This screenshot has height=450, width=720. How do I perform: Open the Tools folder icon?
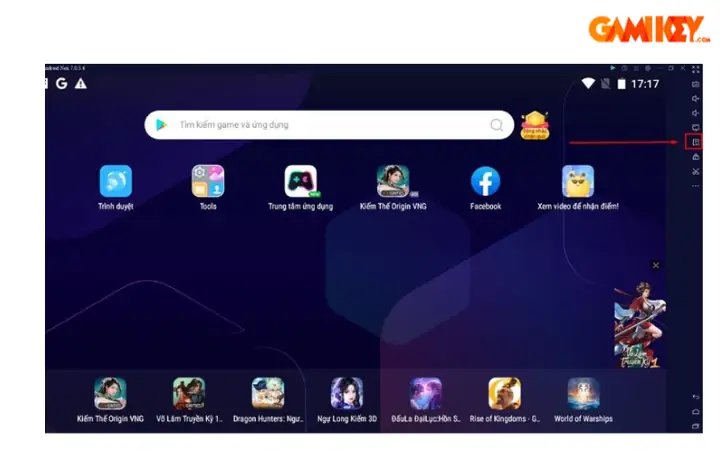point(208,181)
